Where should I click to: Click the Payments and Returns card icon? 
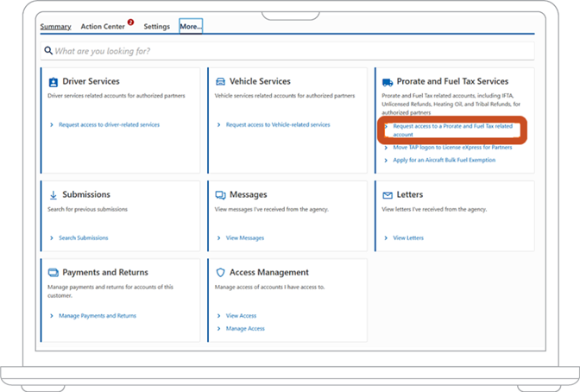[x=54, y=273]
